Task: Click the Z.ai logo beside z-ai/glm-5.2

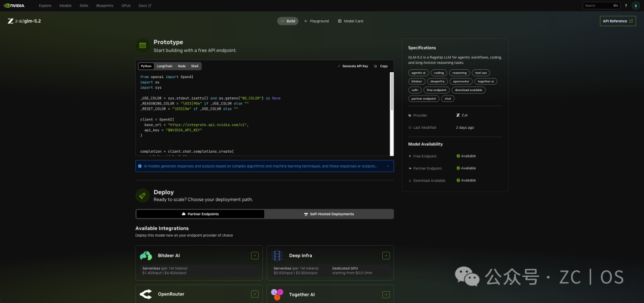Action: click(11, 21)
